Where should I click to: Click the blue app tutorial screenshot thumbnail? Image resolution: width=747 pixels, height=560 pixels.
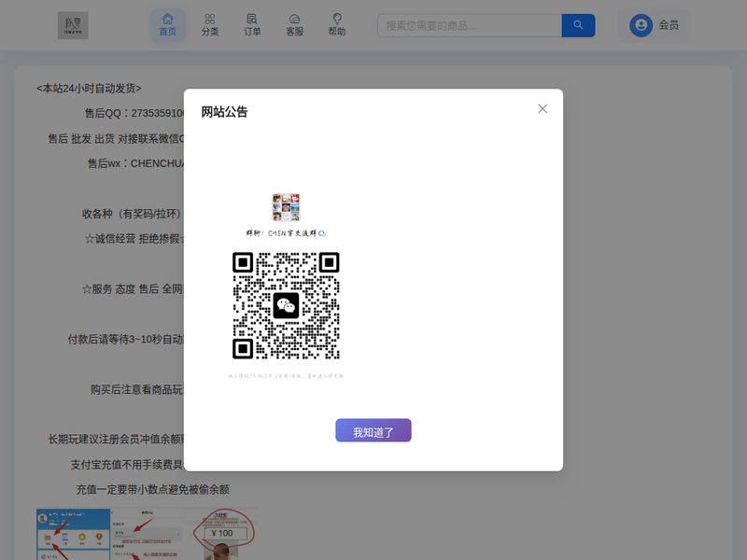point(74,534)
